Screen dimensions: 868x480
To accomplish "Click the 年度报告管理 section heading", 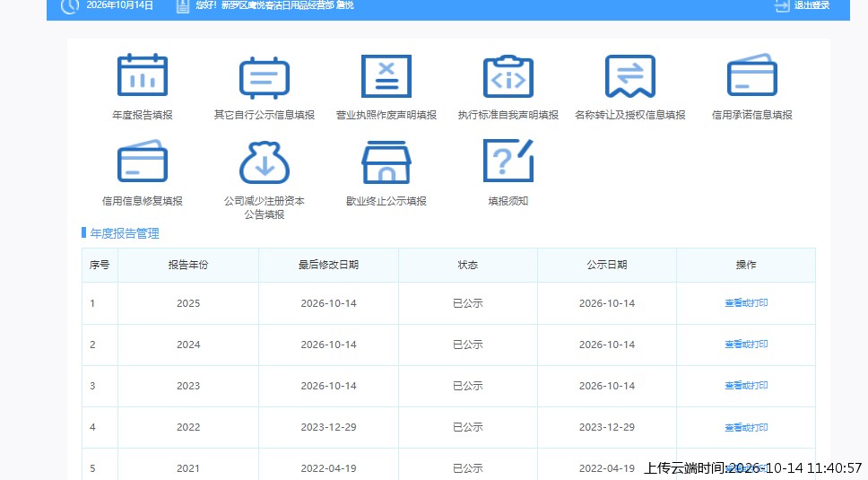I will (x=125, y=233).
